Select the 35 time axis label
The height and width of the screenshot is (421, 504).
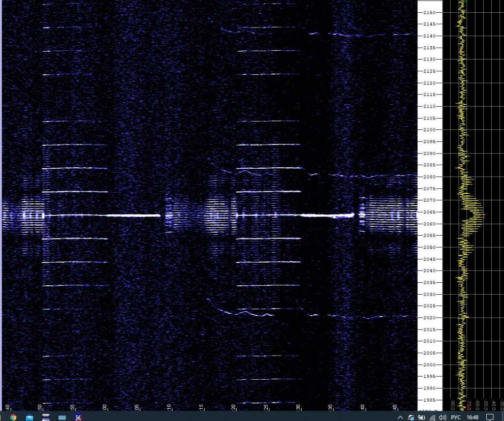click(x=331, y=407)
